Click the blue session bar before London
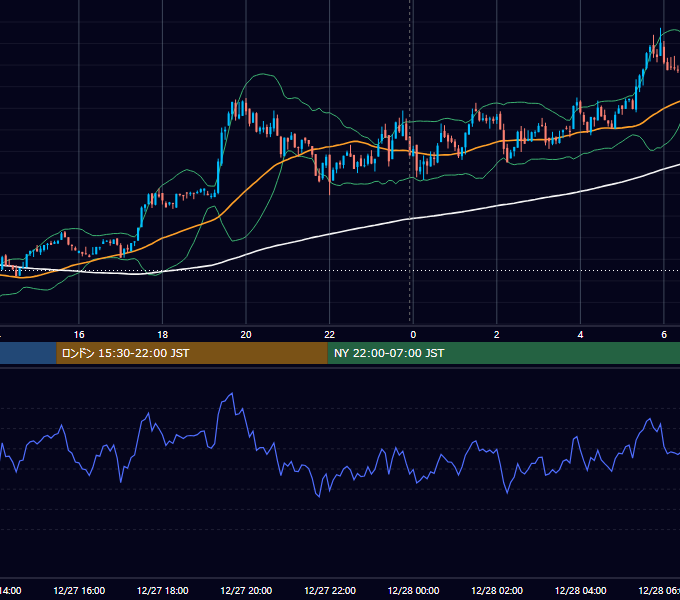Screen dimensions: 680x600 (28, 353)
